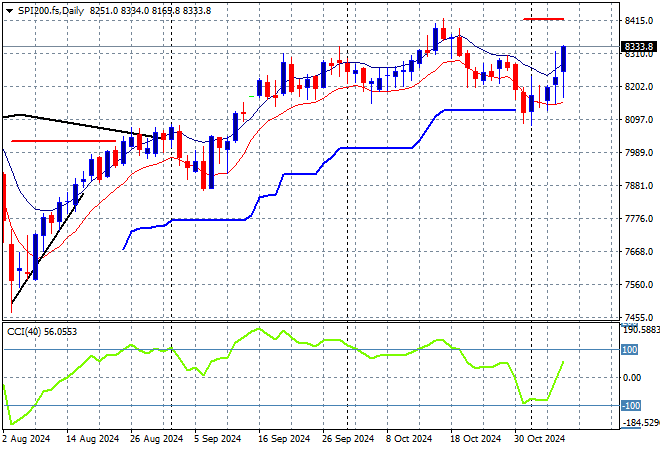Click the 26 Sep 2024 date label
This screenshot has width=660, height=450.
pos(348,439)
